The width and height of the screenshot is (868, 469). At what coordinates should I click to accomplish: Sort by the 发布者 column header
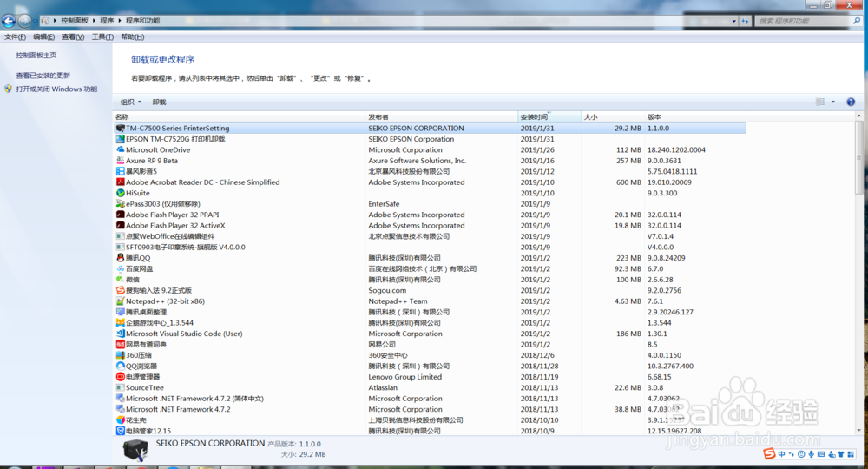click(x=442, y=117)
